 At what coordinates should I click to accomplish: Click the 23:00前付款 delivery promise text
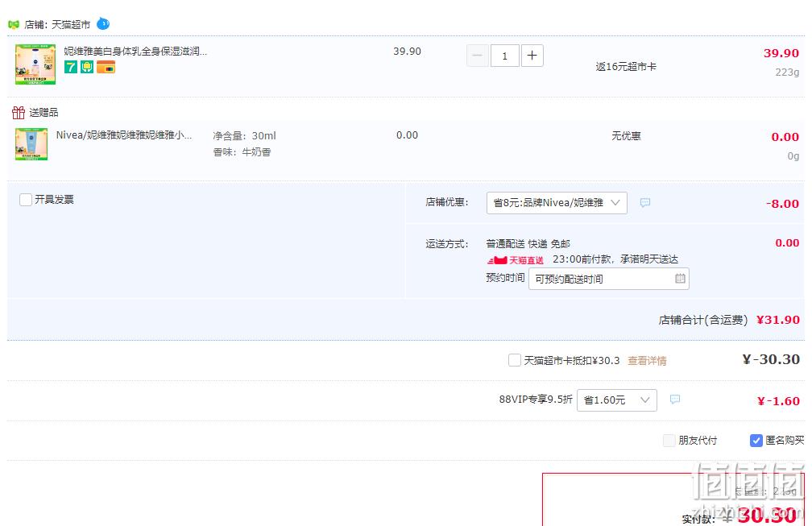click(x=615, y=259)
